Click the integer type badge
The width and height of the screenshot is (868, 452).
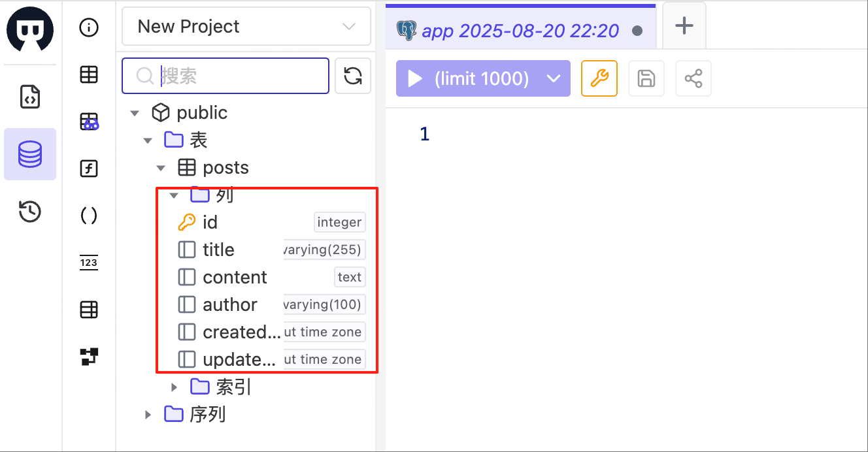tap(339, 223)
